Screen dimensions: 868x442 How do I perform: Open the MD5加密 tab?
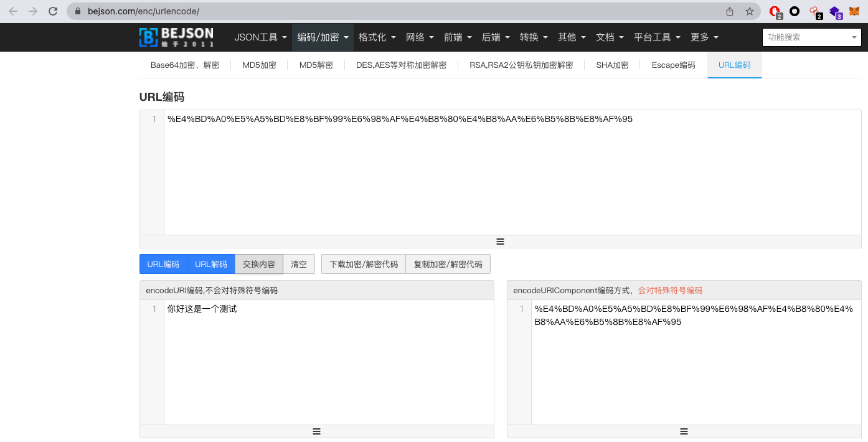[259, 65]
